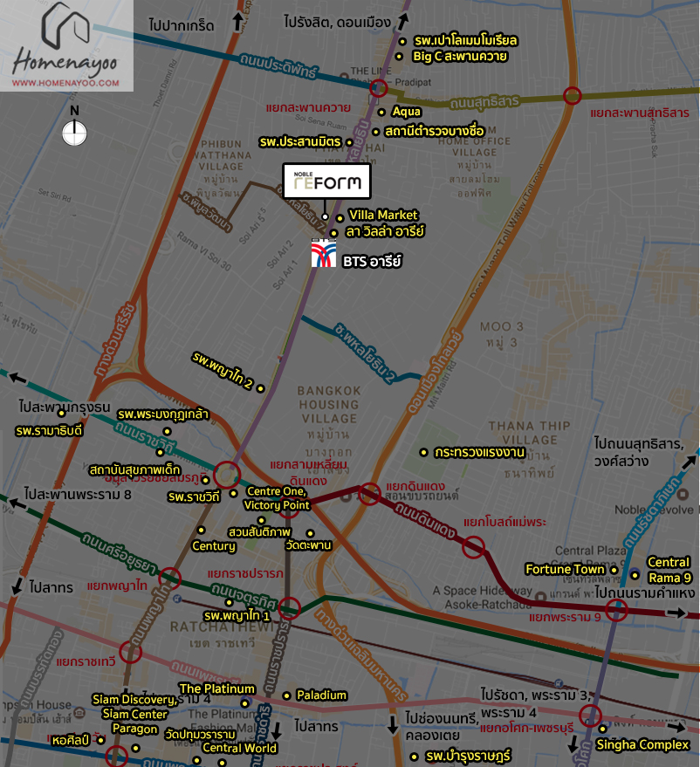Viewport: 700px width, 767px height.
Task: Click the ถนนประดิพัทธ์ road label
Action: coord(278,66)
